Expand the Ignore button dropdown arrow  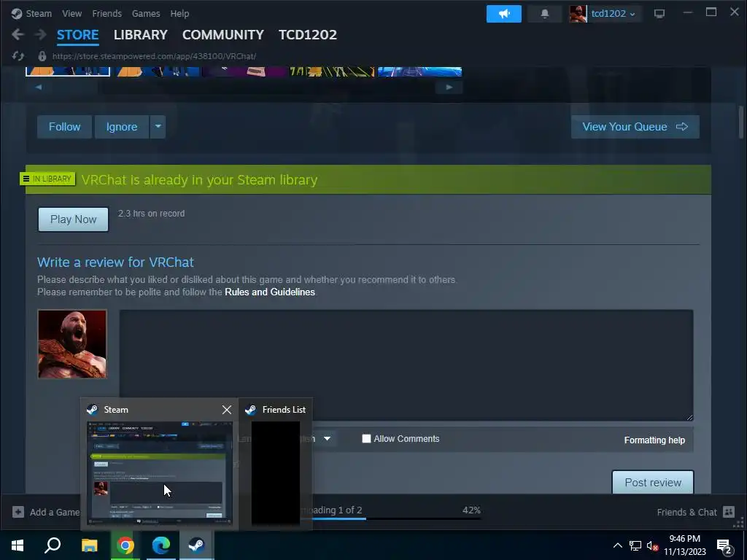point(158,127)
